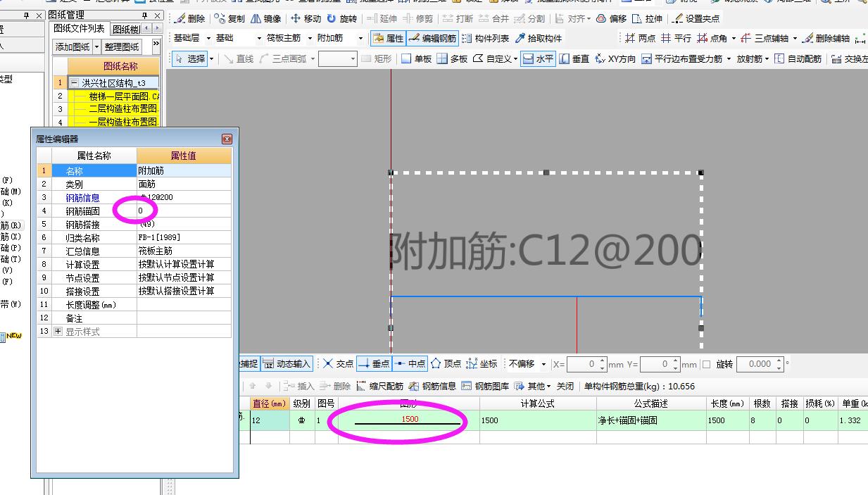Click 拾取构件 (pick component) tool
The height and width of the screenshot is (495, 868).
539,39
